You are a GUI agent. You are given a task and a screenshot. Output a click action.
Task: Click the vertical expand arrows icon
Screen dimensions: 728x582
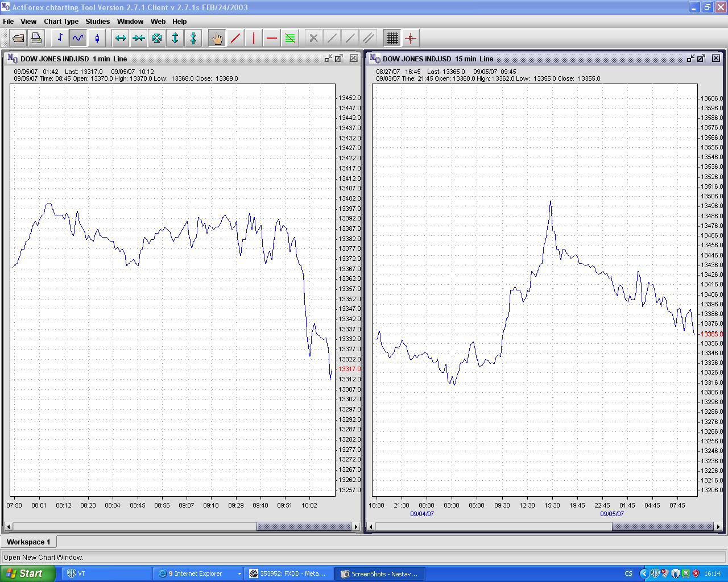click(x=175, y=38)
